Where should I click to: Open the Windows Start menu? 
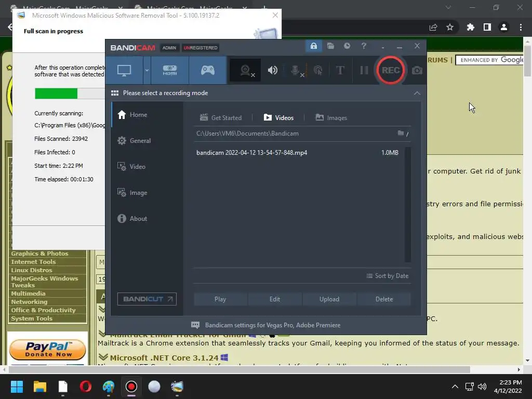(x=17, y=387)
